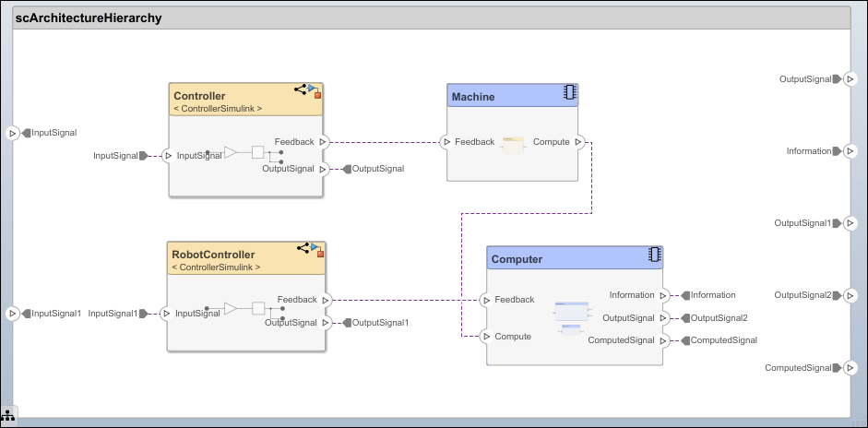Select the Information architecture port on right edge
Screen dimensions: 868x428
850,151
